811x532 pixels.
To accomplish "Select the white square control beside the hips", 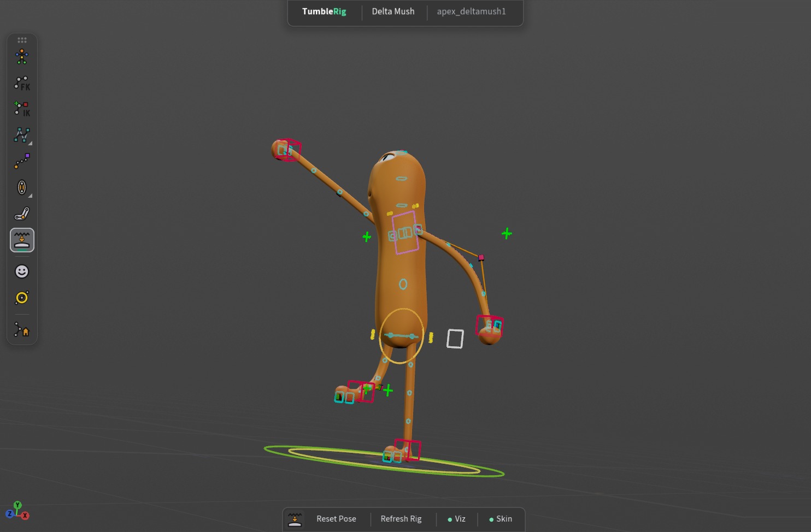I will pos(455,339).
